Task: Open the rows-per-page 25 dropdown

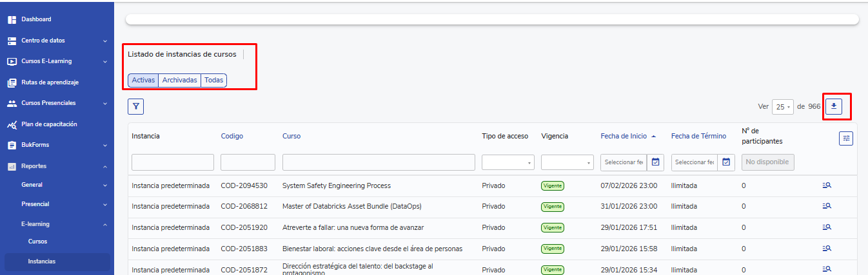Action: 782,107
